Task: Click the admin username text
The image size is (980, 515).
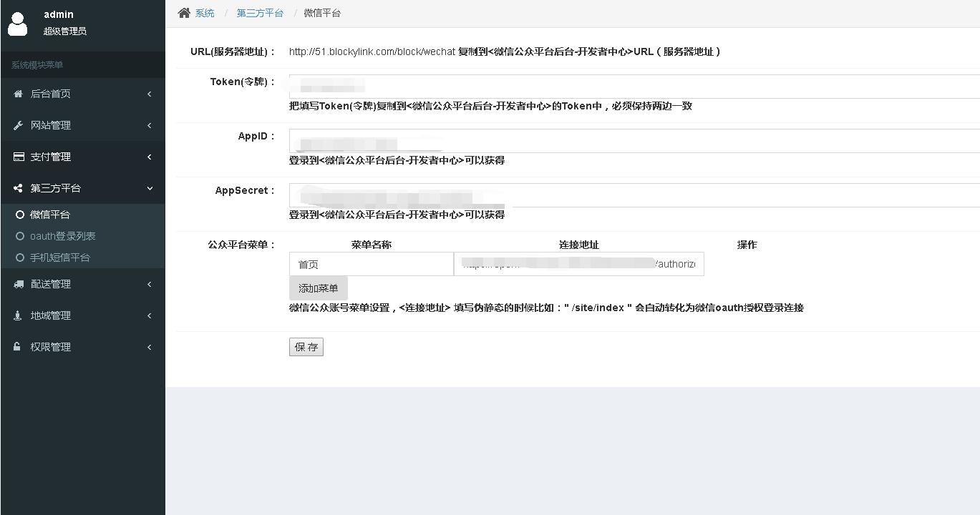Action: click(x=59, y=14)
